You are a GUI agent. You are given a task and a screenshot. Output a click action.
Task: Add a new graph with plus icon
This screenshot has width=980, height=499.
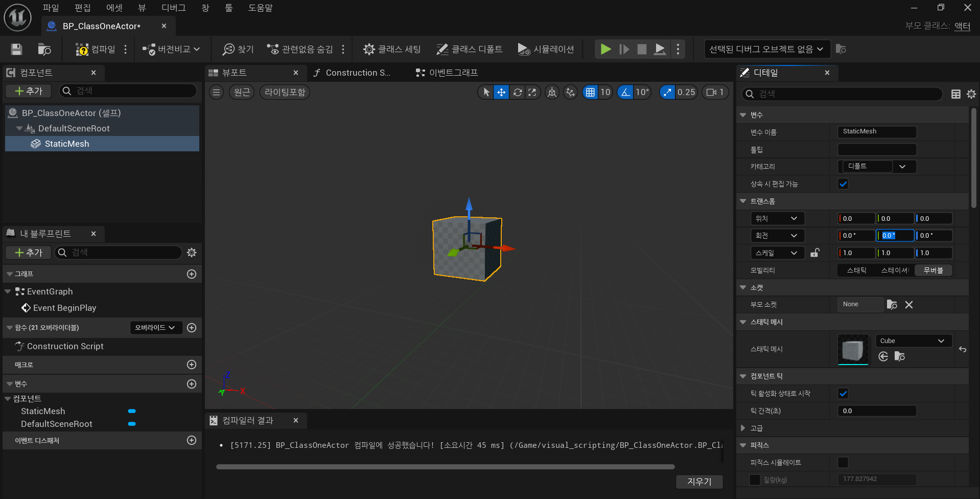point(192,274)
